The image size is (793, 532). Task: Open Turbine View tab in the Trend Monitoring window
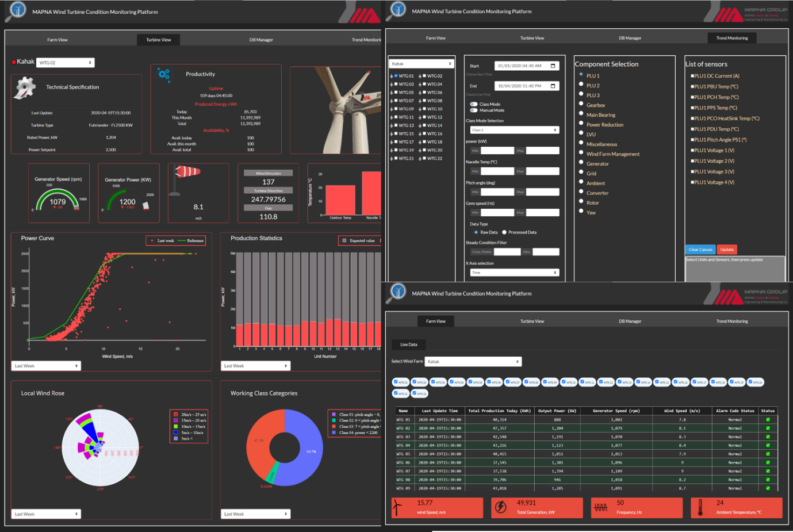coord(532,38)
